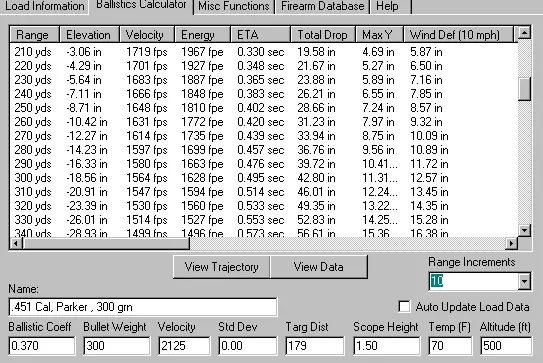Click the table scroll left arrow
543x363 pixels.
(16, 244)
